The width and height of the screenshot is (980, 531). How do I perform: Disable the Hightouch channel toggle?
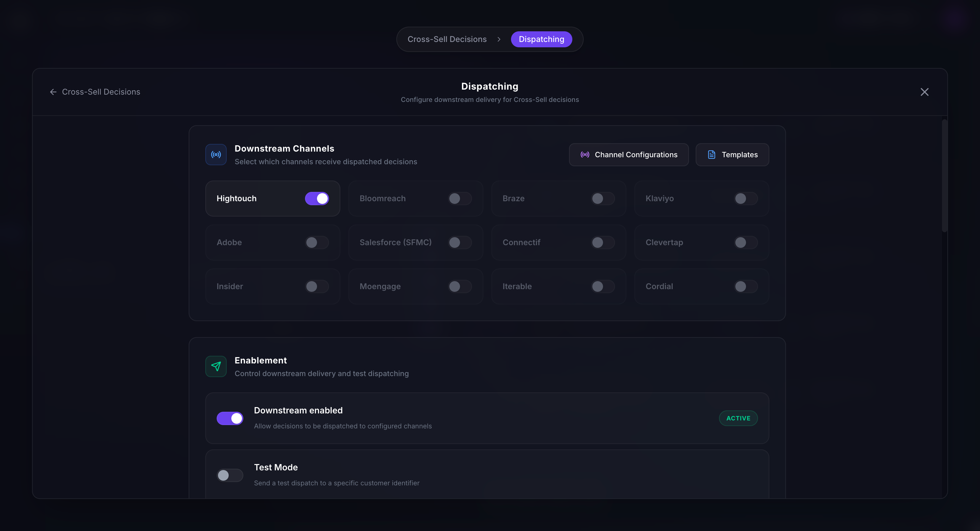317,199
